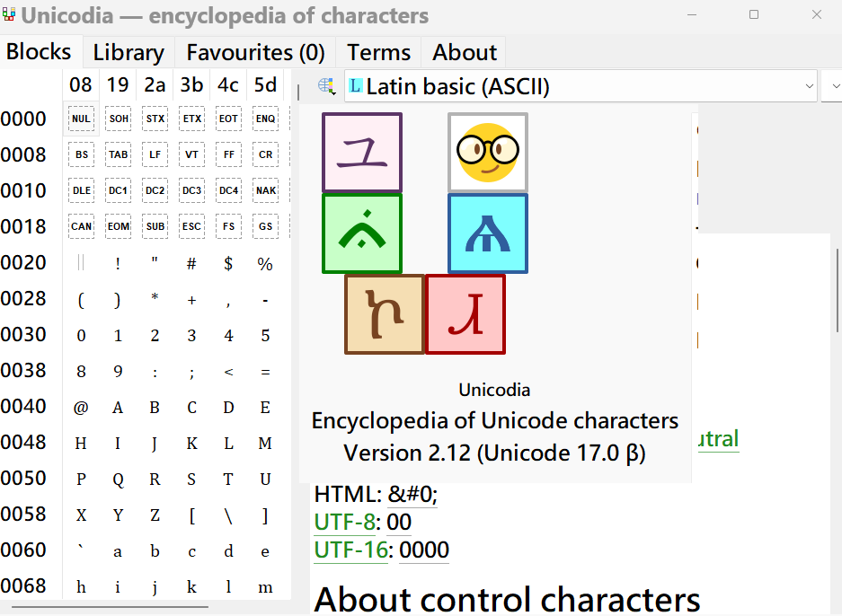Select the DC1 control character cell
Screen dimensions: 842x616
(x=118, y=190)
